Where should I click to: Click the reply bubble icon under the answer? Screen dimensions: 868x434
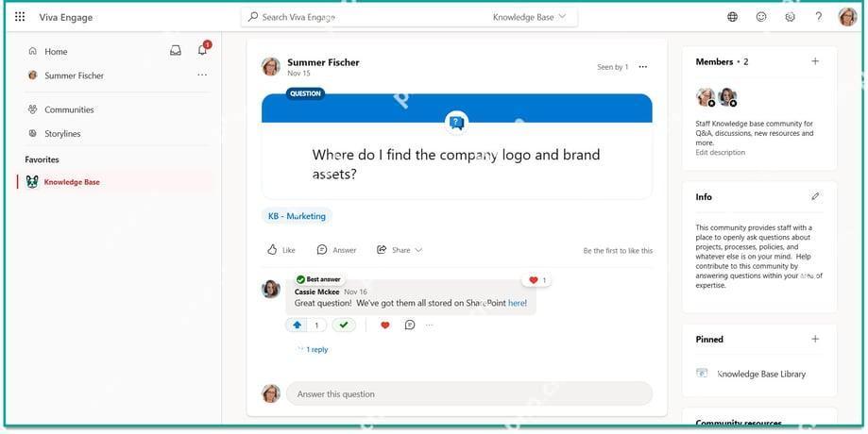[410, 325]
